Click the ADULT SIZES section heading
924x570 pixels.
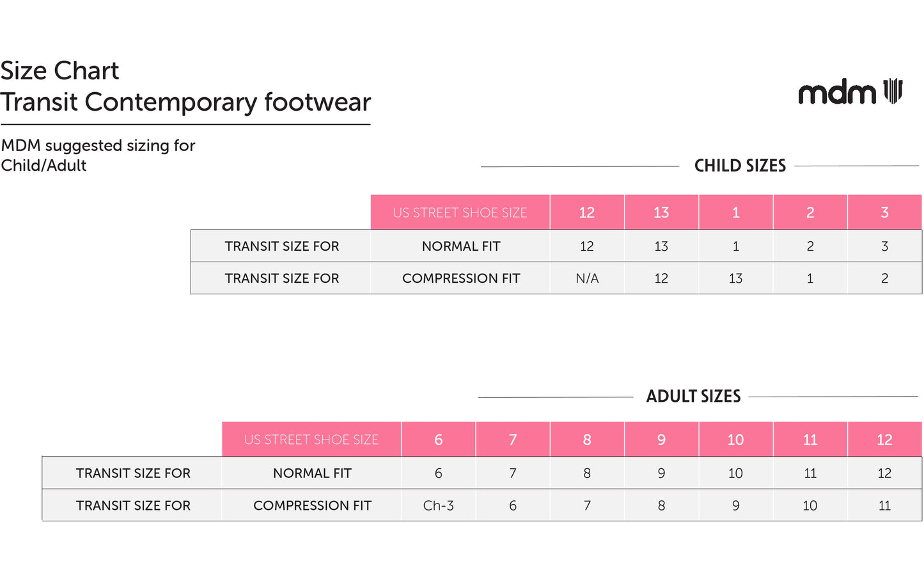[693, 397]
